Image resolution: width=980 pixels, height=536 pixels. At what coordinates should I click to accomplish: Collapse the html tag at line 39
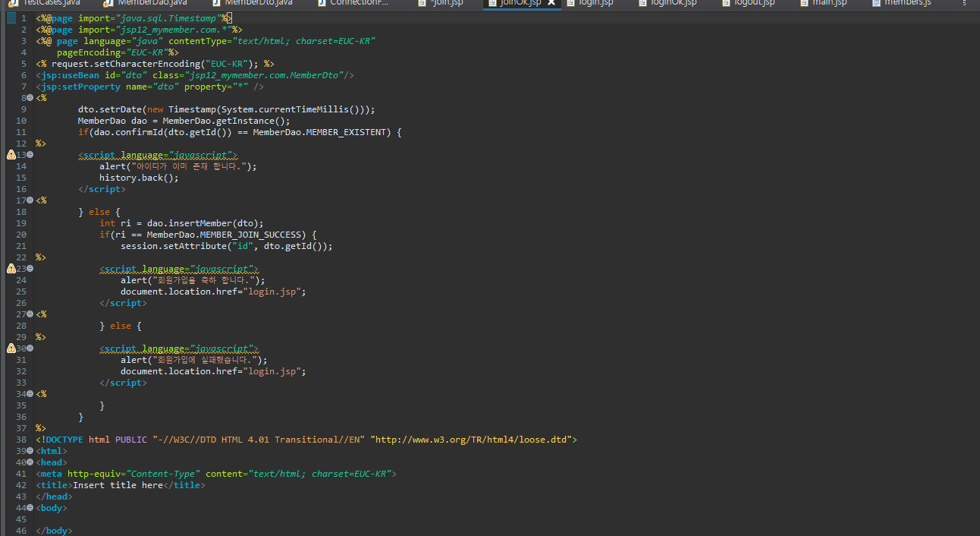tap(30, 451)
